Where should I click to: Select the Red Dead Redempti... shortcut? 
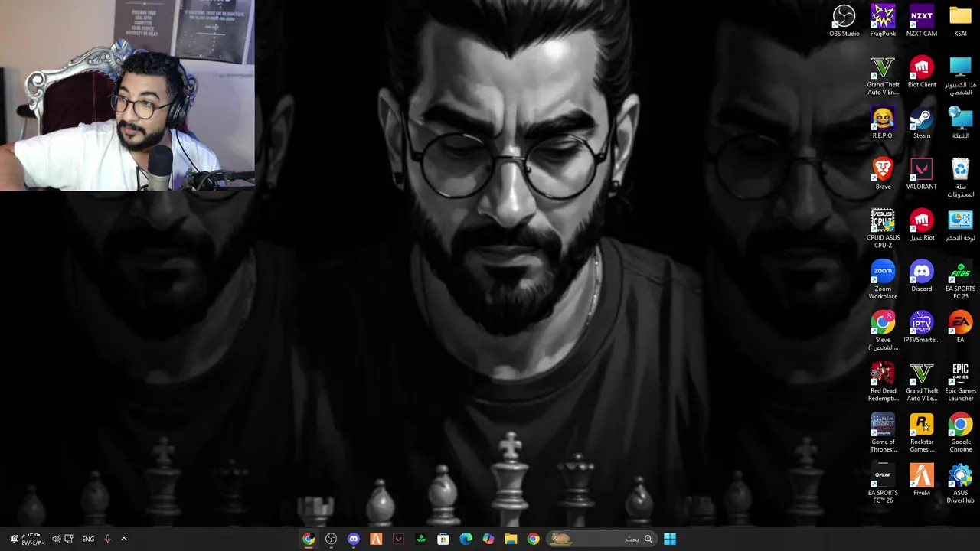(883, 382)
